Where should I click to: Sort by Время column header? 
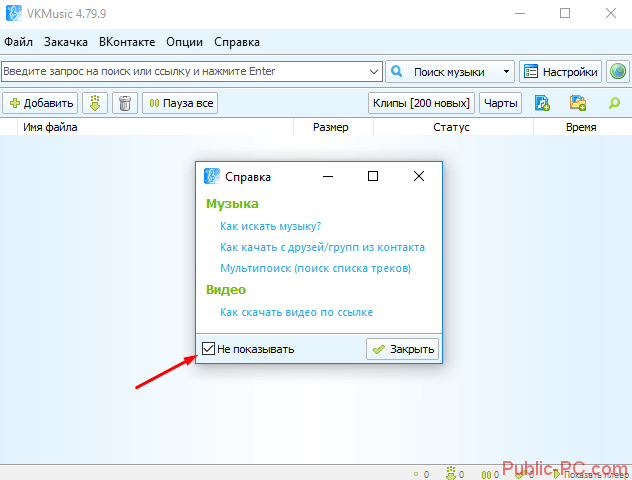pos(582,127)
